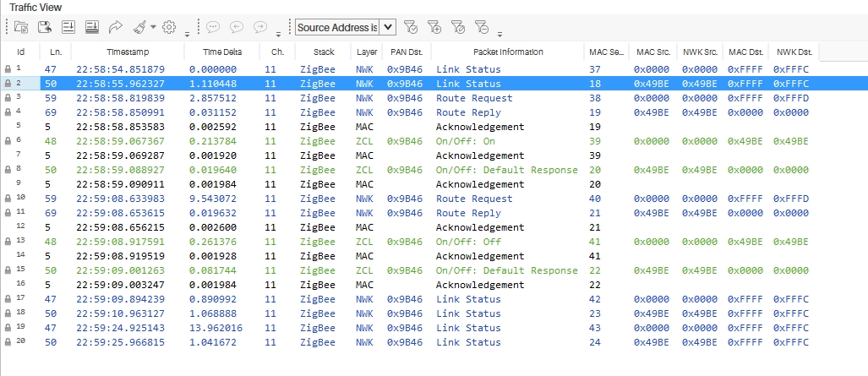This screenshot has height=376, width=868.
Task: Open the gear settings icon
Action: [x=169, y=26]
